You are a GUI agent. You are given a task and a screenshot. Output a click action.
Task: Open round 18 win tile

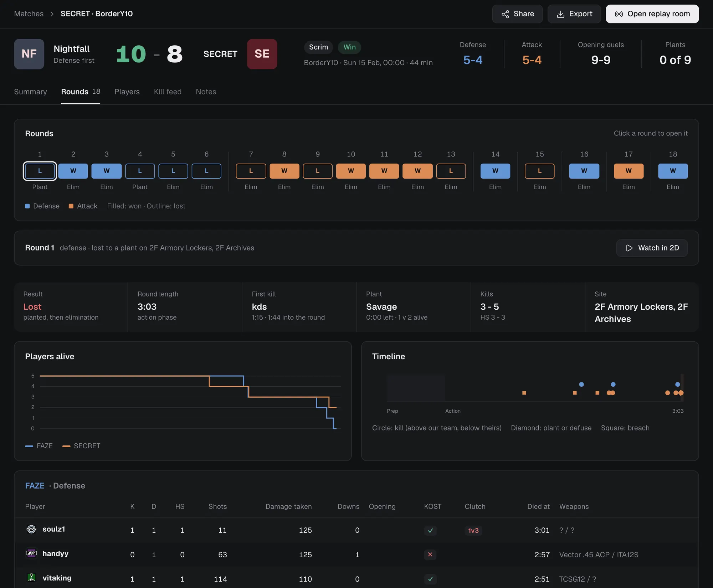pyautogui.click(x=673, y=171)
